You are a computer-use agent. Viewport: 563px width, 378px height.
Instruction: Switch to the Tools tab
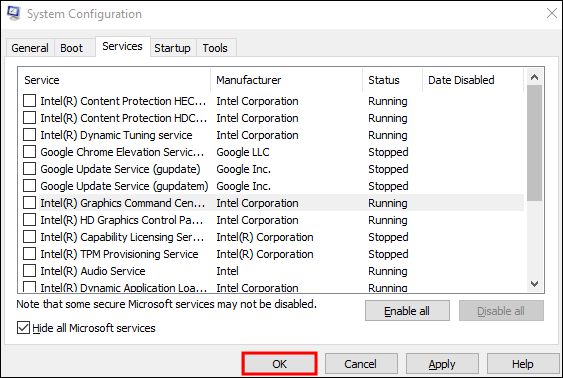215,48
